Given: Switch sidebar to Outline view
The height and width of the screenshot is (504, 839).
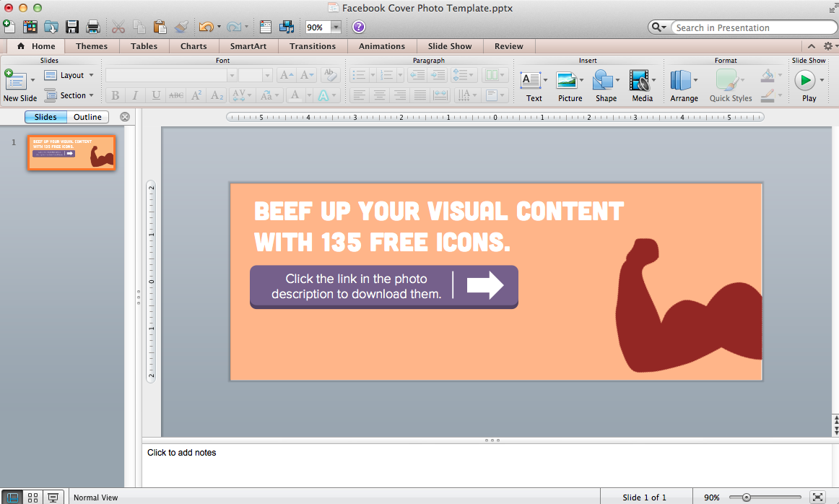Looking at the screenshot, I should (87, 117).
